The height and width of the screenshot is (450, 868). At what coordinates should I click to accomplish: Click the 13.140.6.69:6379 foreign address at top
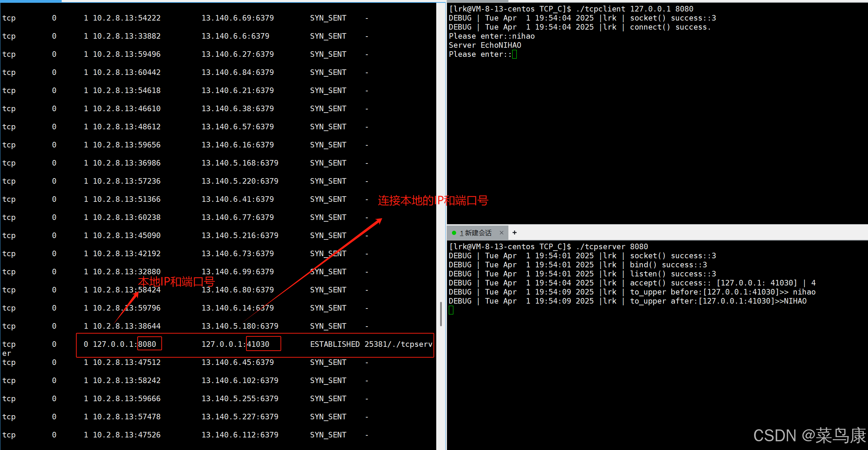(238, 18)
